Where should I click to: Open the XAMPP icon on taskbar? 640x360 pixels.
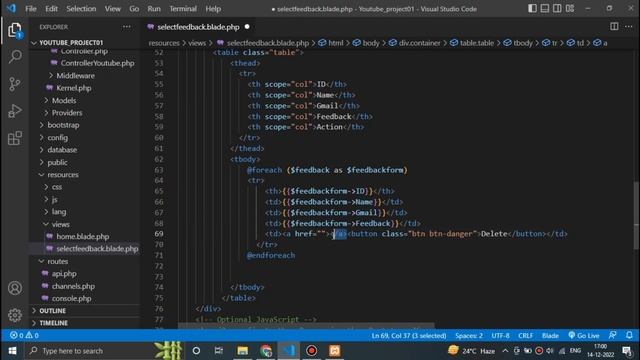[335, 351]
